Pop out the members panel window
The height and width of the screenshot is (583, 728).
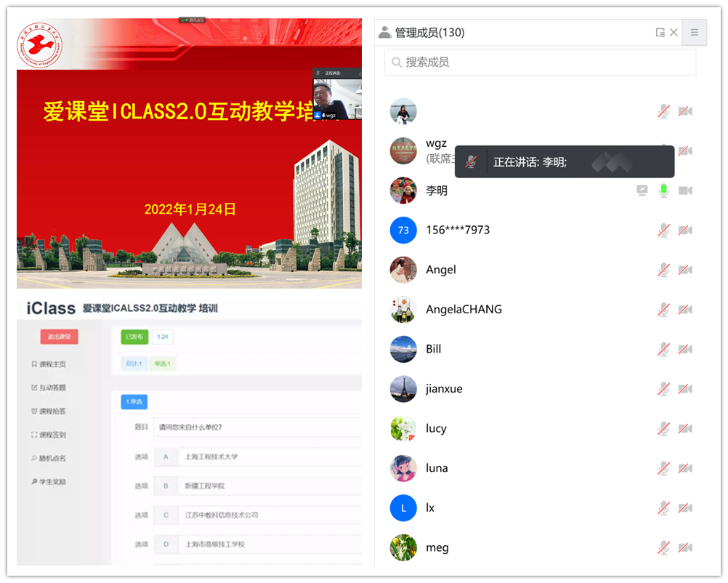pyautogui.click(x=660, y=33)
